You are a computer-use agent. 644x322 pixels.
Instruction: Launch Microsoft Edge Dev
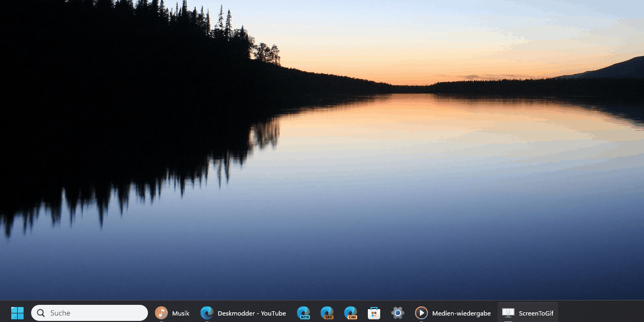(x=327, y=313)
